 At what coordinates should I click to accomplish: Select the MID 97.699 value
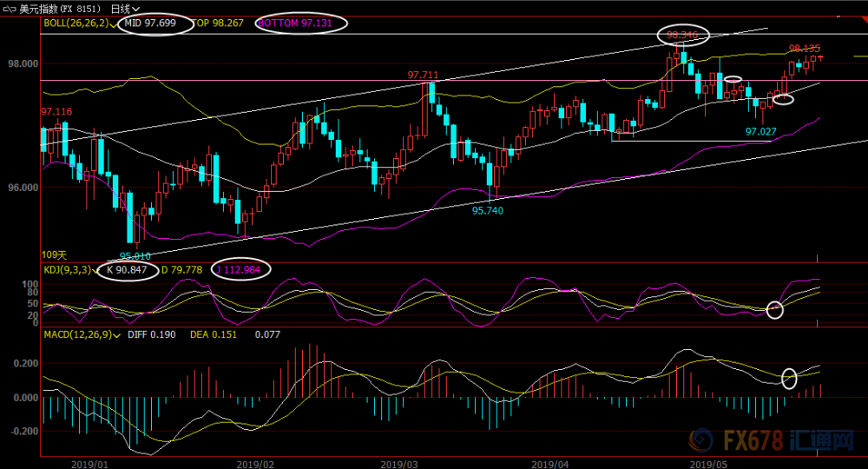pyautogui.click(x=150, y=23)
